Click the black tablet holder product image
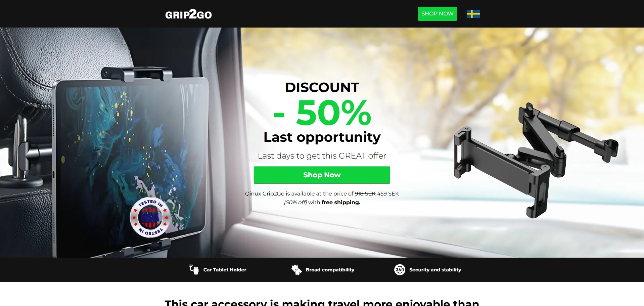The image size is (644, 306). point(536,160)
